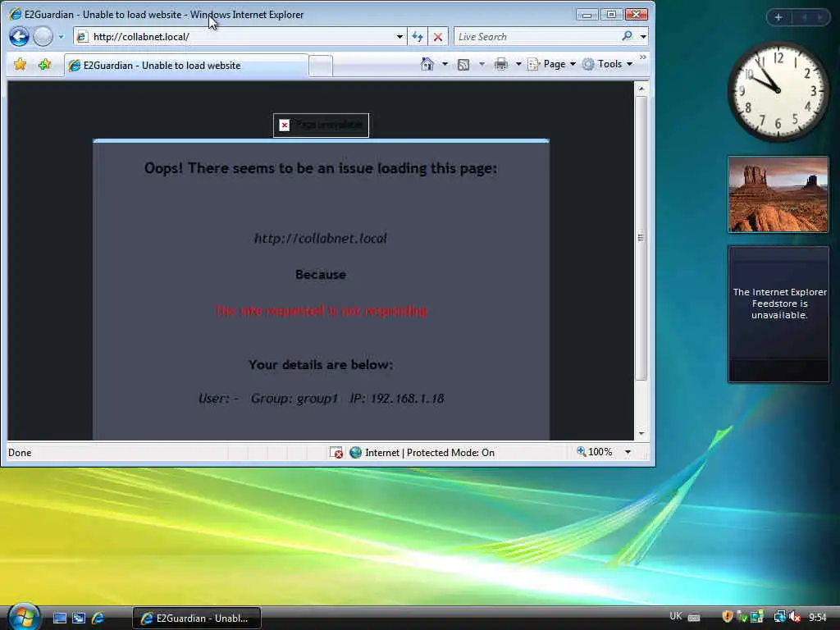Open the recent pages dropdown arrow
Screen dimensions: 840x630
click(61, 37)
